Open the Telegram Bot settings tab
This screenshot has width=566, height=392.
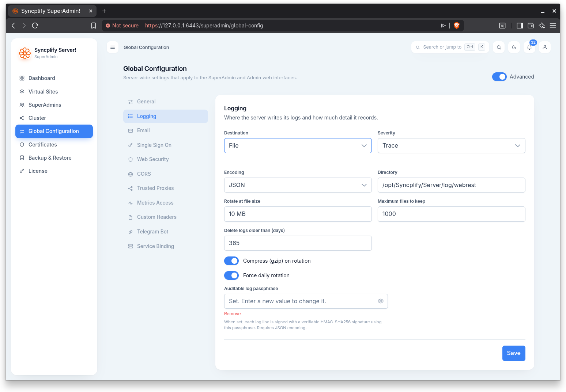[166, 232]
